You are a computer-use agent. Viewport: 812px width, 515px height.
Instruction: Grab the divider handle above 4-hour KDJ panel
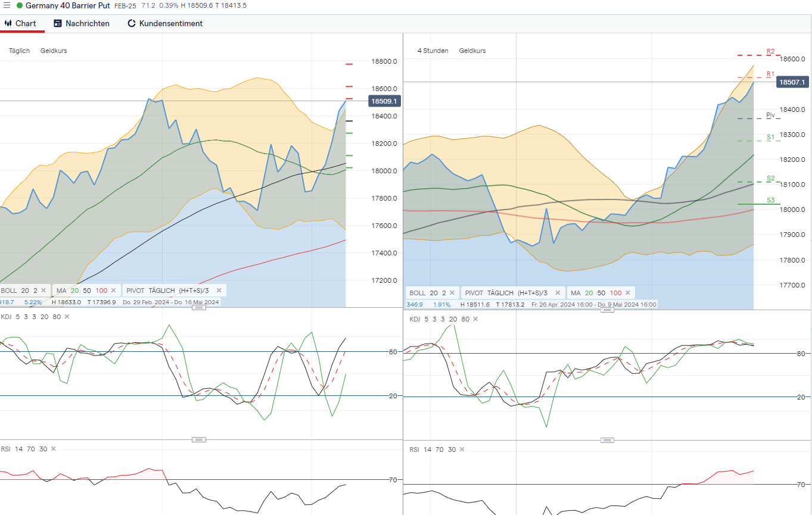click(607, 310)
